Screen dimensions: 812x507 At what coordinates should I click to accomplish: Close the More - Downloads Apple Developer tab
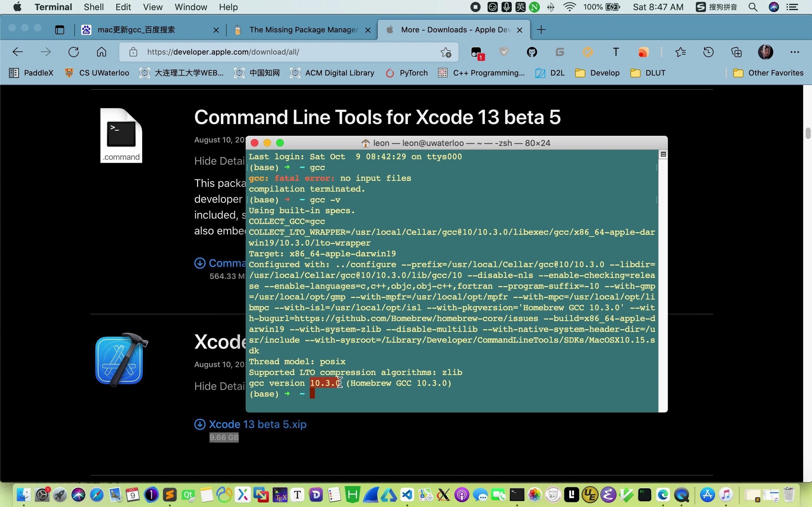click(520, 30)
